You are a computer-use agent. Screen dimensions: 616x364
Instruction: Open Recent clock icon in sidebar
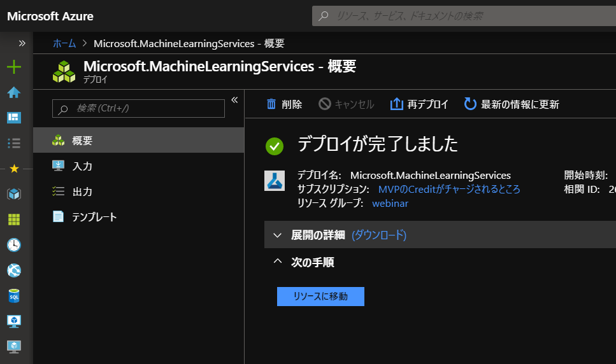14,245
